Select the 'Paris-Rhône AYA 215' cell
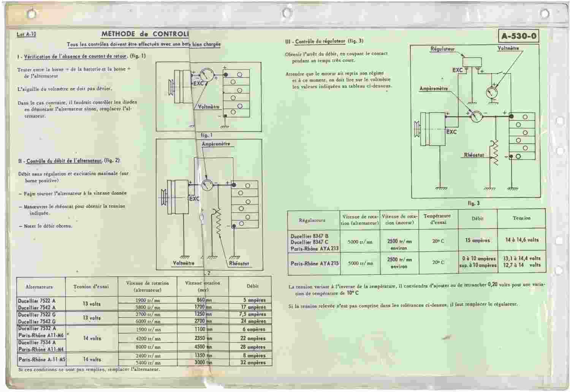The width and height of the screenshot is (570, 392). [314, 263]
